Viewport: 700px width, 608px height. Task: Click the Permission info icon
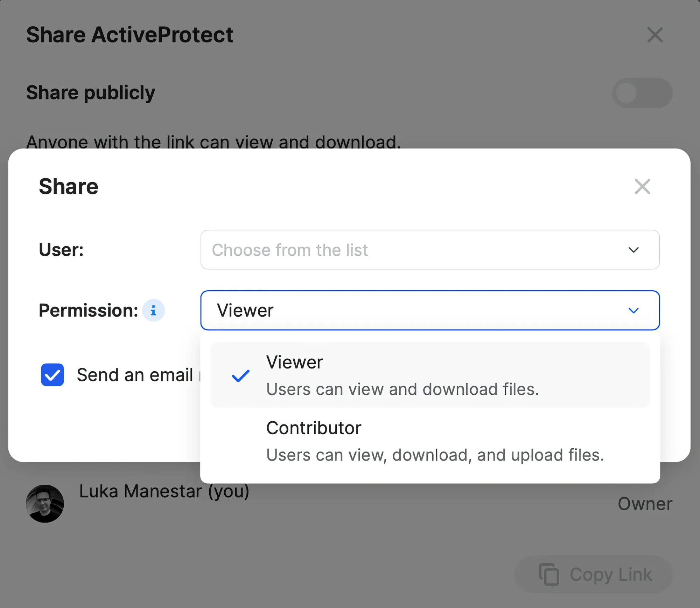pyautogui.click(x=153, y=310)
